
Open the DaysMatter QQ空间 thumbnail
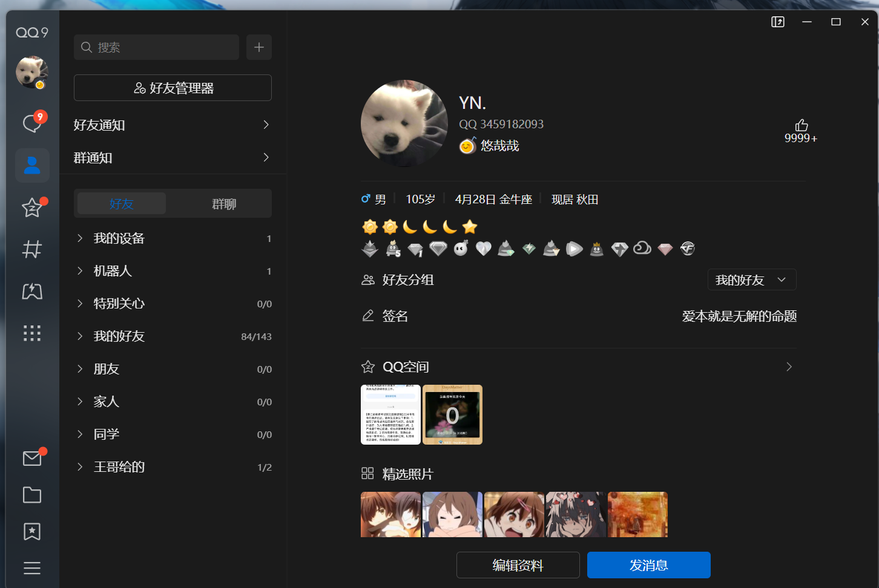pyautogui.click(x=452, y=414)
